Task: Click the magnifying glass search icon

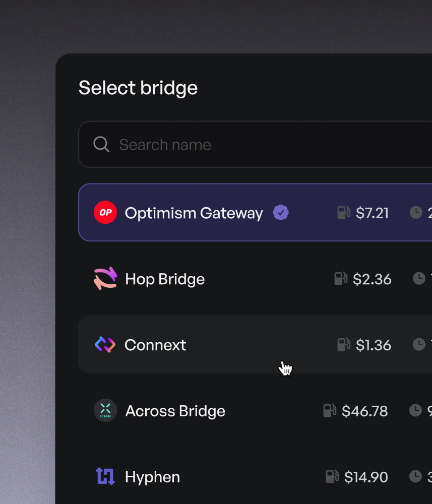Action: [x=101, y=145]
